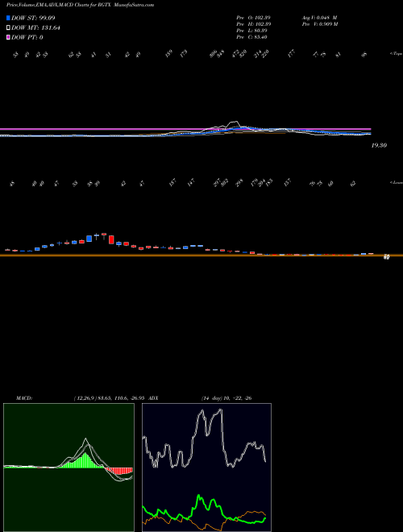Click the 'Avg V: 0.048 M' value
Screen dimensions: 403x532
click(319, 18)
